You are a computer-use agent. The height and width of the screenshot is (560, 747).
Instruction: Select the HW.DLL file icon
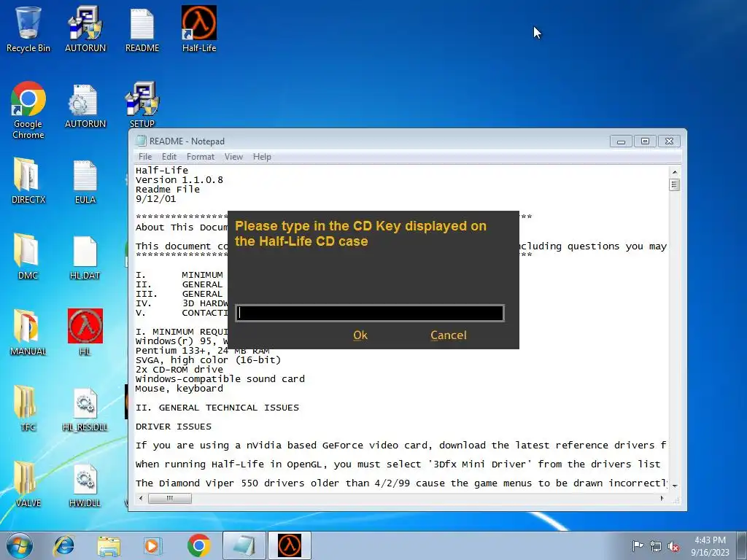coord(85,485)
